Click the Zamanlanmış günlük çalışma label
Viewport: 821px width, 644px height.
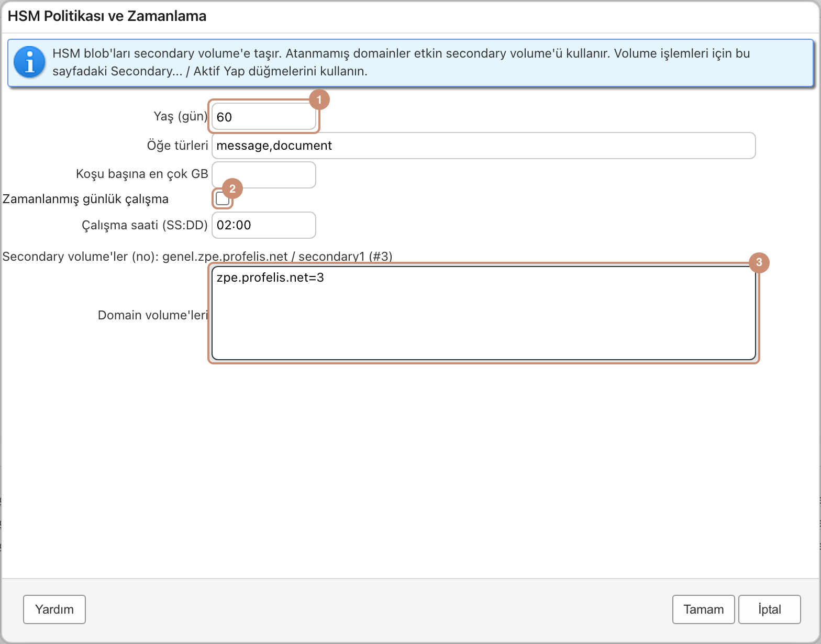click(86, 199)
